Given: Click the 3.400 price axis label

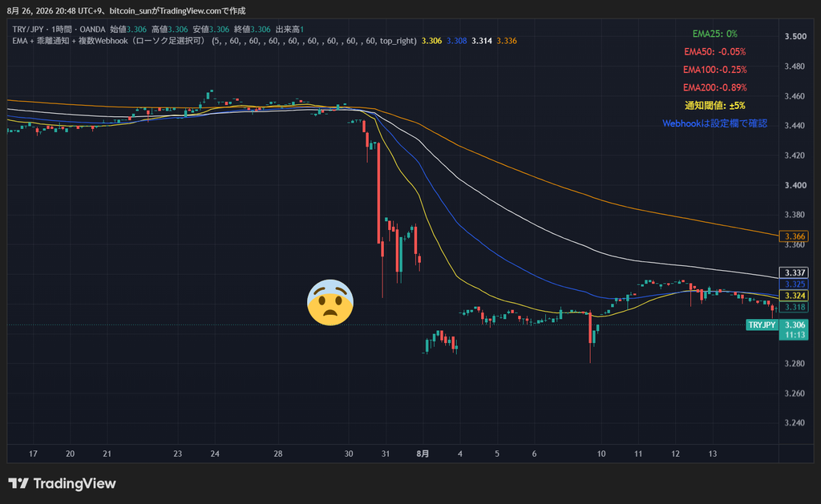Looking at the screenshot, I should click(x=795, y=185).
